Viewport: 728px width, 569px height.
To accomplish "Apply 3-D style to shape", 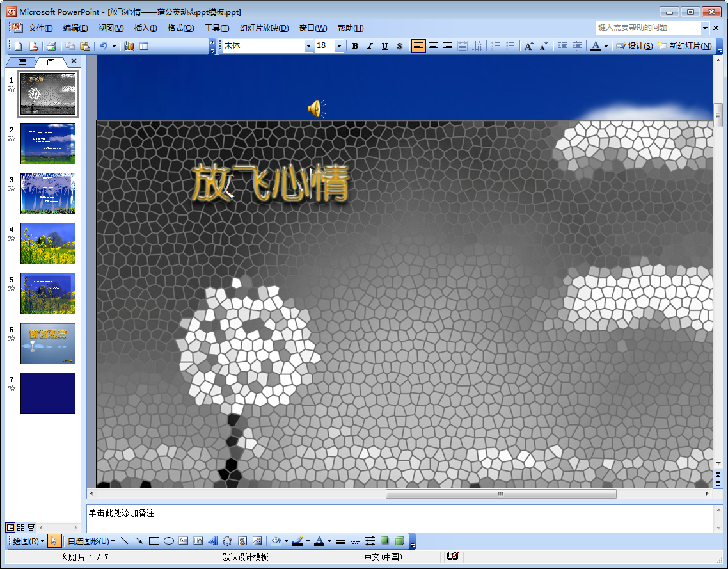I will (x=400, y=541).
